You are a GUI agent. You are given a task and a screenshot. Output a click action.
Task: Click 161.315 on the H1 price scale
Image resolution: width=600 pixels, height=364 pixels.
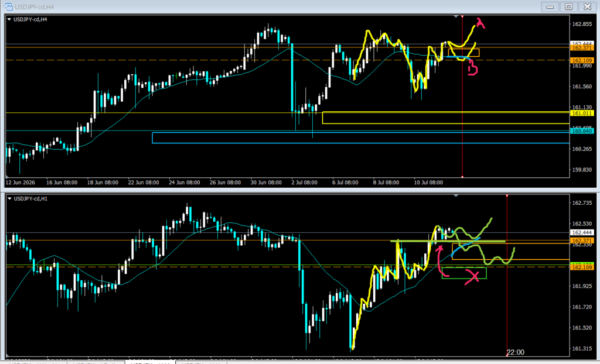582,348
